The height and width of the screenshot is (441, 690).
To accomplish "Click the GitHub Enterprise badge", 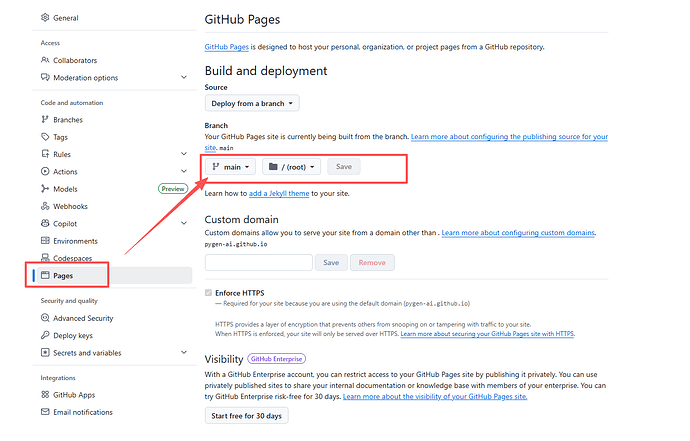I will (276, 359).
